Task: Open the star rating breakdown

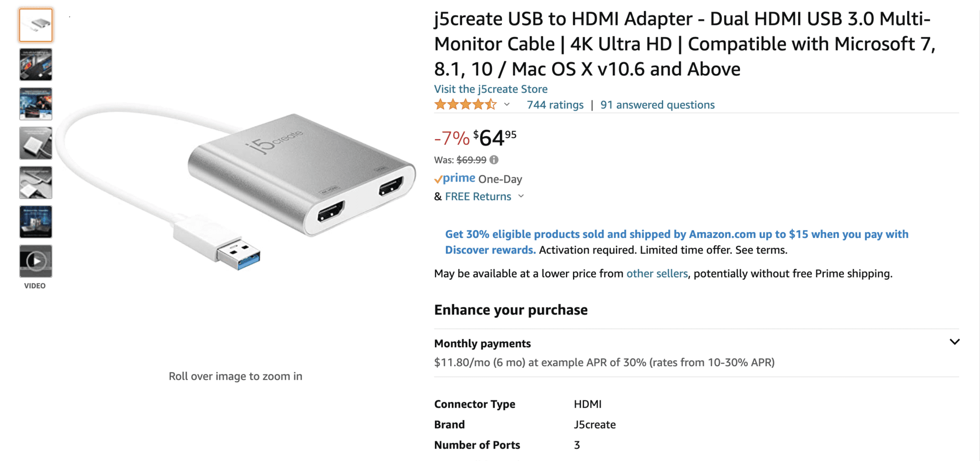Action: [x=465, y=104]
